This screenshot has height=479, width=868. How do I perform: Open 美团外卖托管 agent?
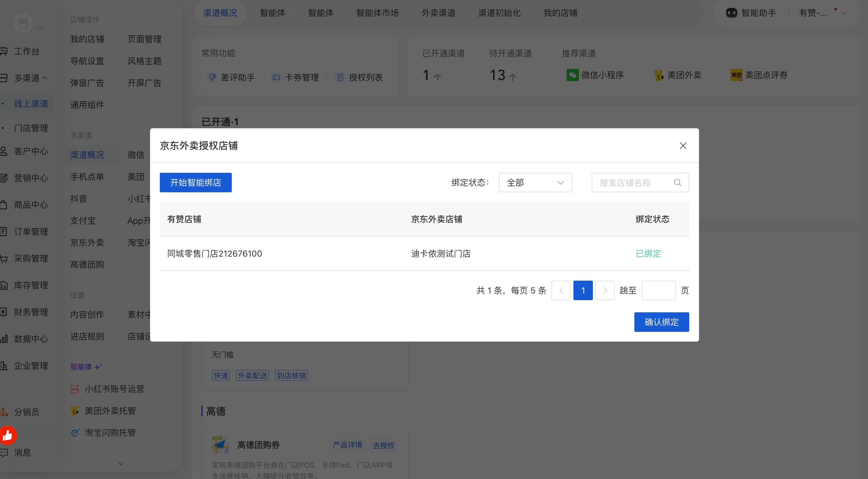(103, 411)
